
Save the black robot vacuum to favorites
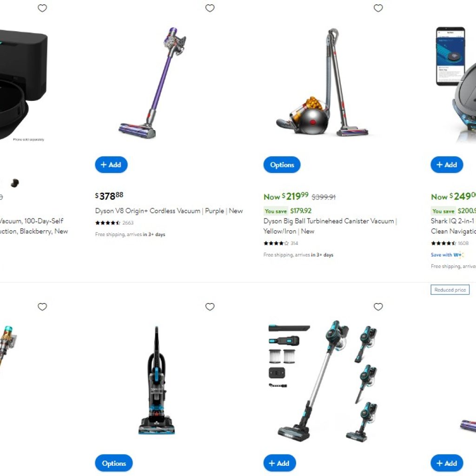(42, 8)
